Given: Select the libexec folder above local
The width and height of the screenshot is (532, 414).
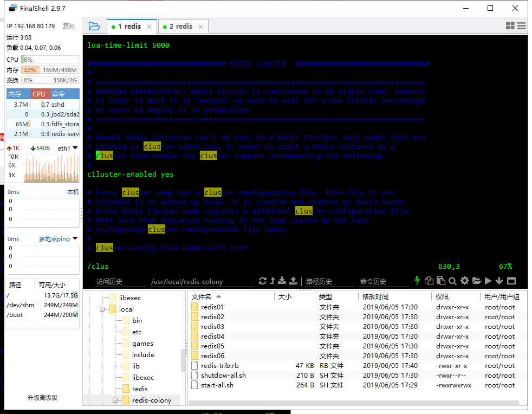Looking at the screenshot, I should pyautogui.click(x=126, y=297).
